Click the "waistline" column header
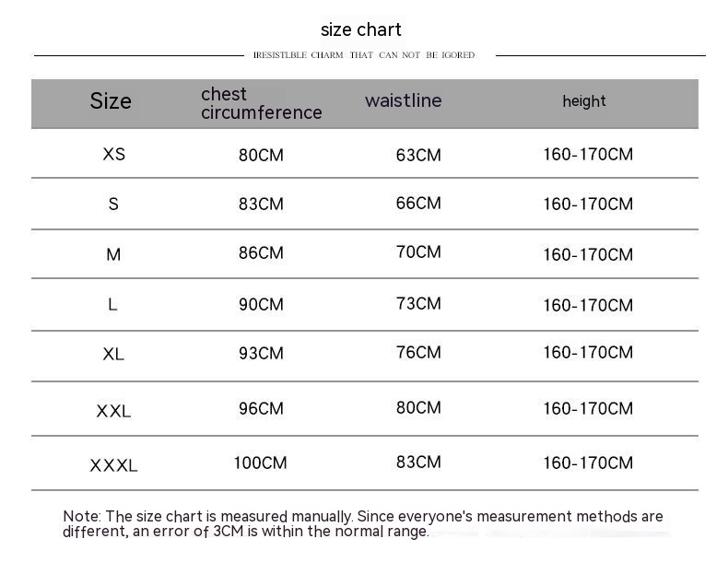Image resolution: width=728 pixels, height=562 pixels. (403, 100)
